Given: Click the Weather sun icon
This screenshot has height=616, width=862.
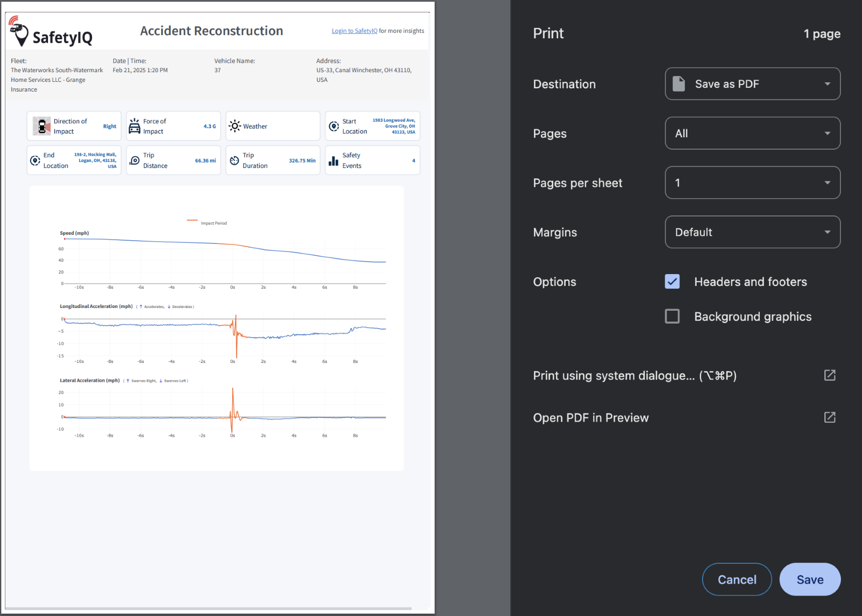Looking at the screenshot, I should 235,126.
